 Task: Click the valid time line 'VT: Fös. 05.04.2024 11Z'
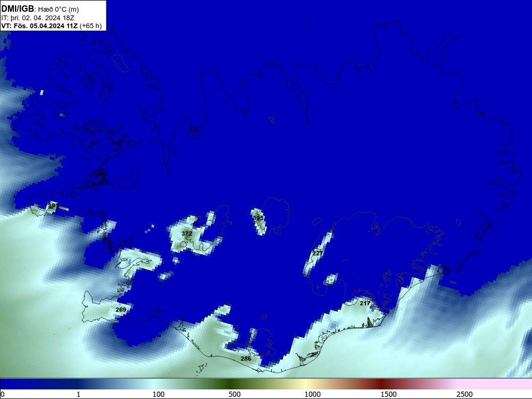click(39, 26)
